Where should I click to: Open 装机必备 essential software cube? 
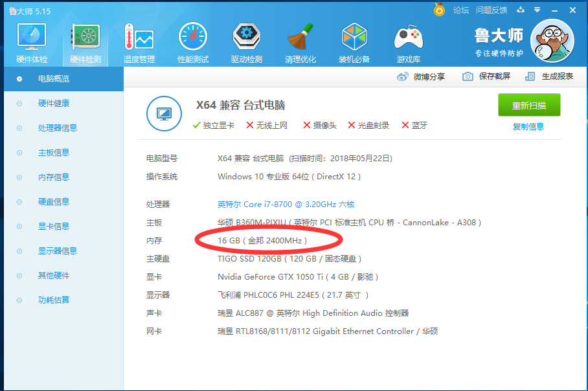tap(354, 43)
